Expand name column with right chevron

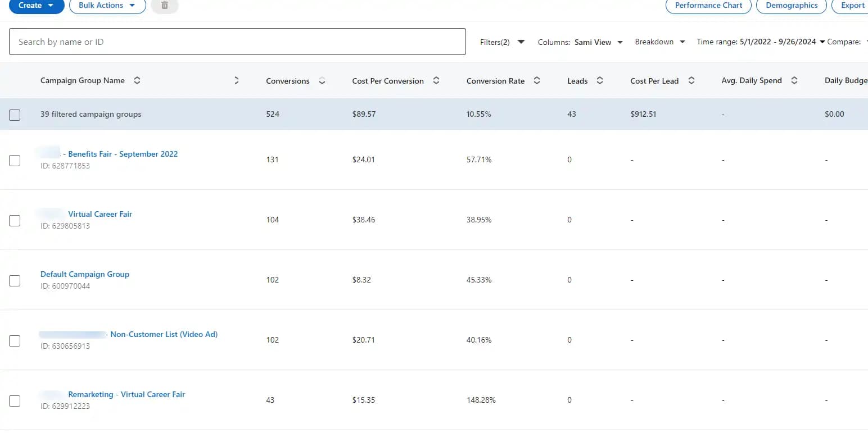point(237,81)
